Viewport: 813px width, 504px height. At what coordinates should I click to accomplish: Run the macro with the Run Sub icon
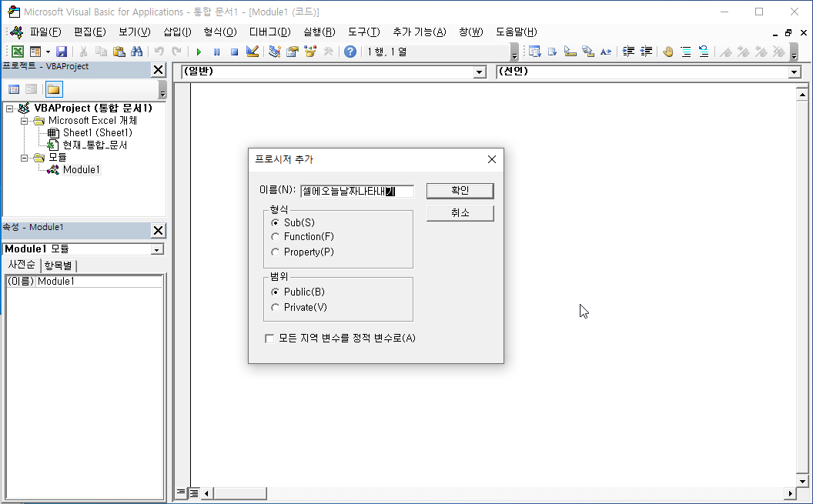(199, 51)
